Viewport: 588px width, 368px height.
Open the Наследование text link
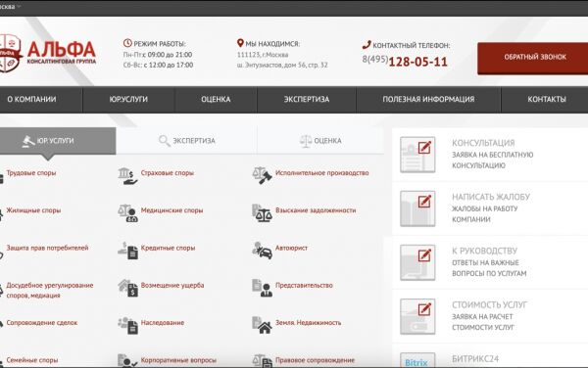coord(163,323)
